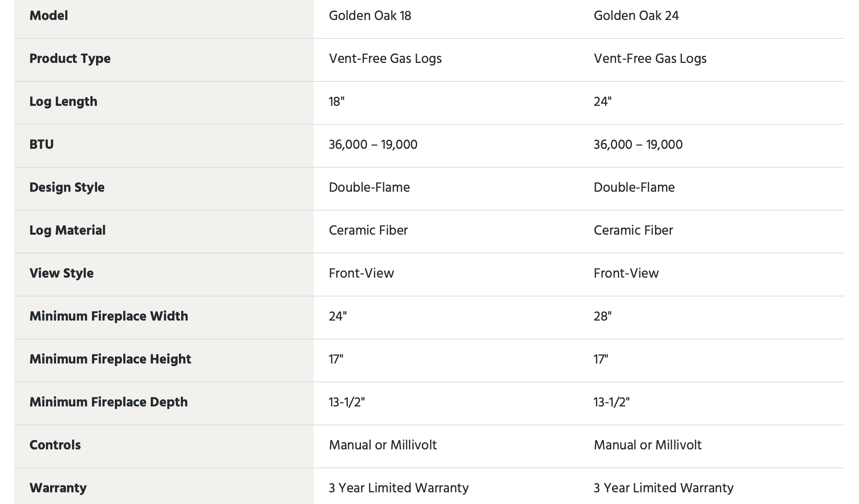The image size is (859, 504).
Task: Select the BTU row label
Action: tap(41, 145)
